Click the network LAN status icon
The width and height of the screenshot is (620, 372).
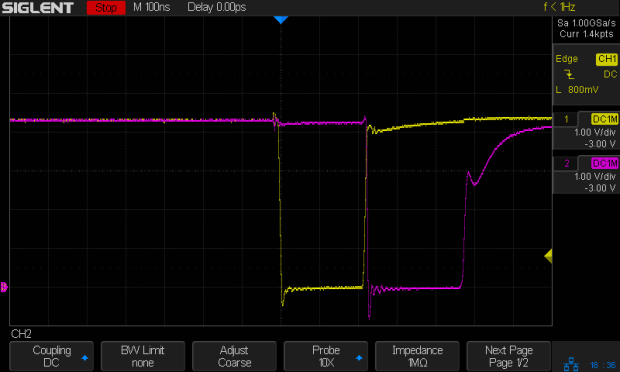coord(571,364)
